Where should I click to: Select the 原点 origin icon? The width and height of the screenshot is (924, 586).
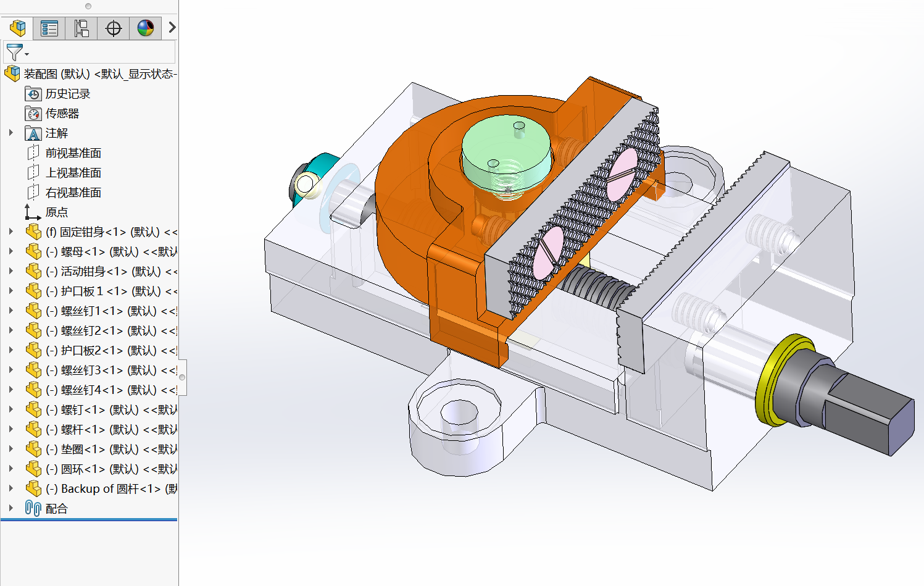click(x=33, y=212)
